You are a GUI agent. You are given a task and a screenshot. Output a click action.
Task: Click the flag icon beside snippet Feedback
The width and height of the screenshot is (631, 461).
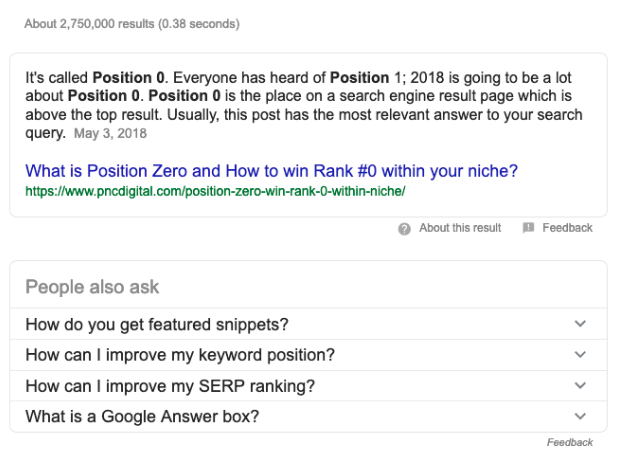coord(528,228)
